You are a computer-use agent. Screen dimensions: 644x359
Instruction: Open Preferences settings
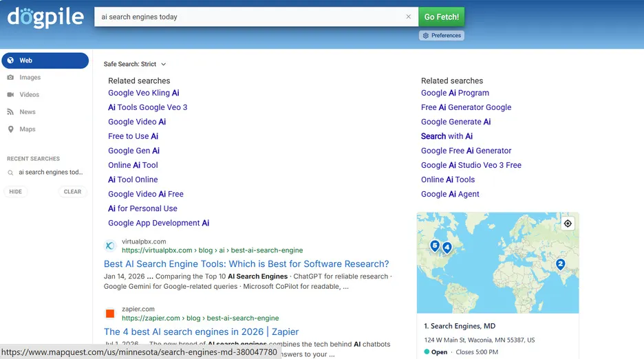(442, 35)
